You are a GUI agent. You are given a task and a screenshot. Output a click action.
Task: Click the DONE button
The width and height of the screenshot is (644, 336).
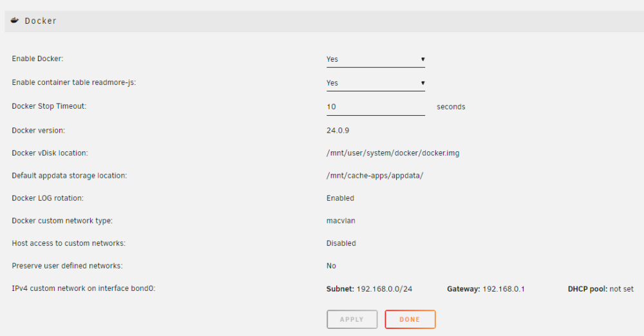point(410,319)
